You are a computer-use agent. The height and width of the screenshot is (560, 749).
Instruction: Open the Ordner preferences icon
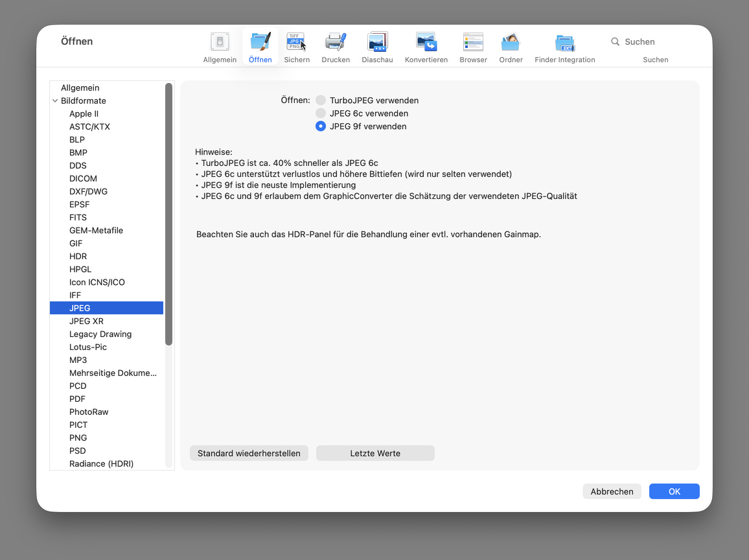[x=511, y=42]
